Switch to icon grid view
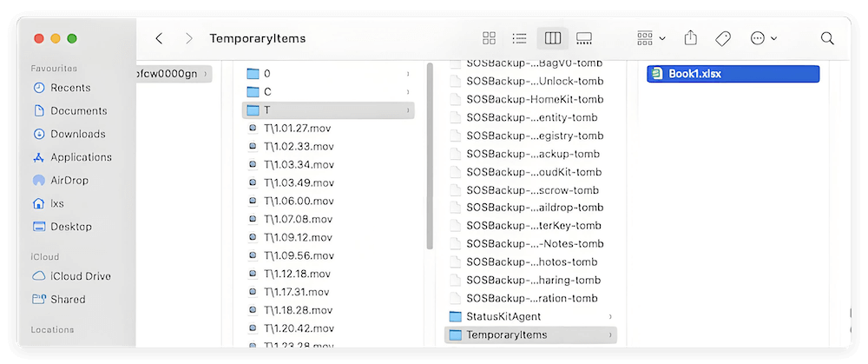Image resolution: width=868 pixels, height=364 pixels. click(489, 38)
